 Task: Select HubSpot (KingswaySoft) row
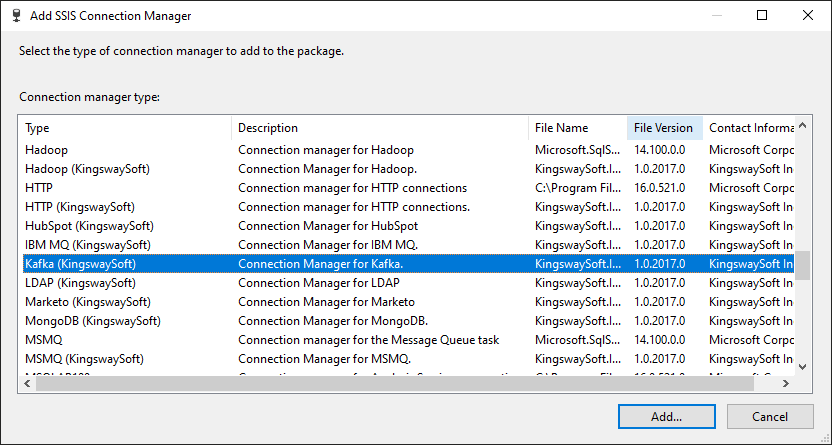pos(408,226)
